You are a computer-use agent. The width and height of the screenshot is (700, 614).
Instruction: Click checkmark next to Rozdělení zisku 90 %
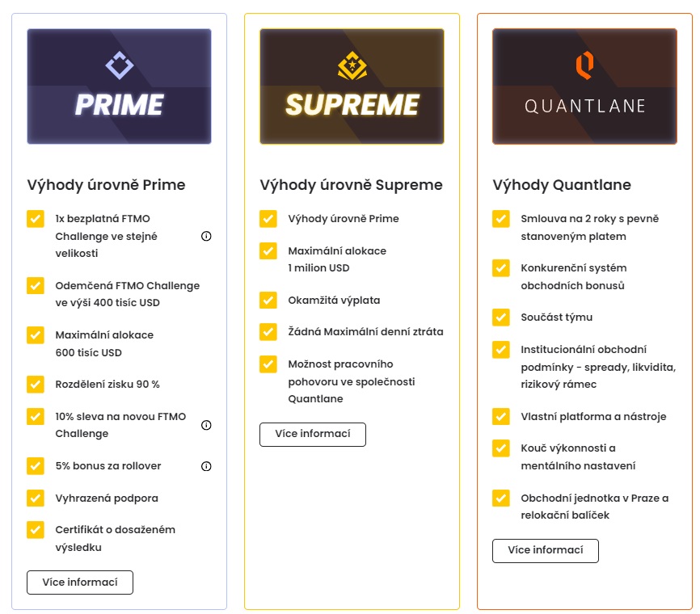coord(36,385)
